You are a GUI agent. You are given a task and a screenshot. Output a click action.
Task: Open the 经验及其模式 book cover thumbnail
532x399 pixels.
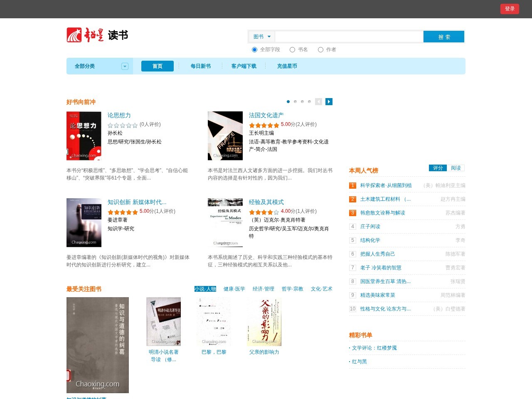(225, 223)
